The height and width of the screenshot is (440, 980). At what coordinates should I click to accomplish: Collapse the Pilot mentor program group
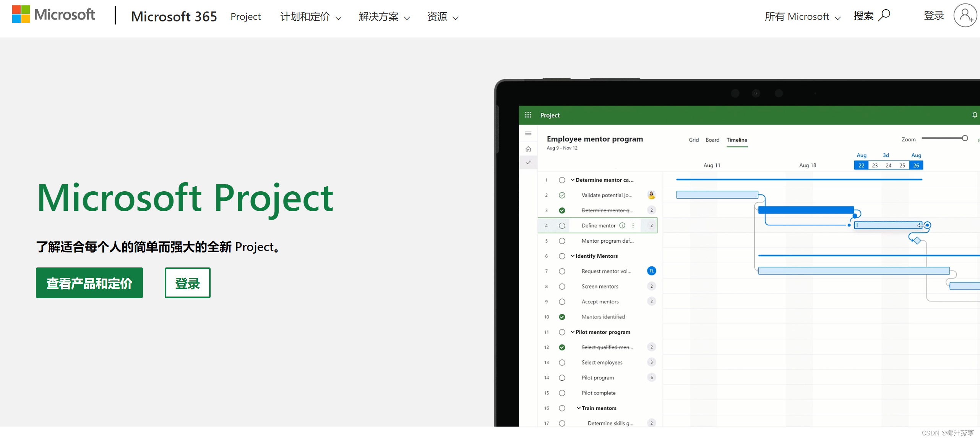573,332
